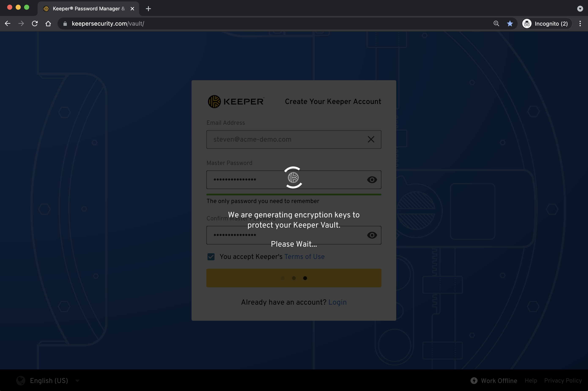Image resolution: width=588 pixels, height=391 pixels.
Task: Click the browser back arrow
Action: click(8, 23)
